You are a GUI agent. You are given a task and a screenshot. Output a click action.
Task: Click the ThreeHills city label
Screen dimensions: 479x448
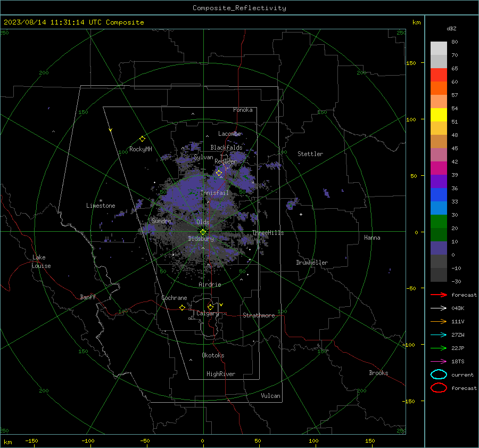coord(268,233)
